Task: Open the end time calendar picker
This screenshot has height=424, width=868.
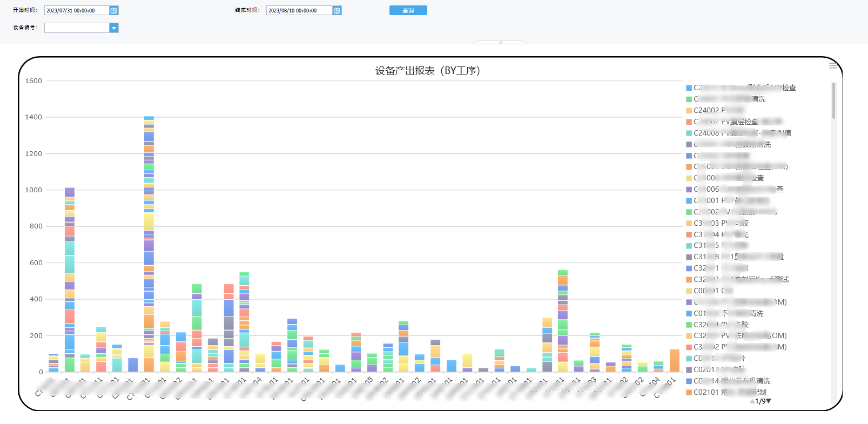Action: [337, 11]
